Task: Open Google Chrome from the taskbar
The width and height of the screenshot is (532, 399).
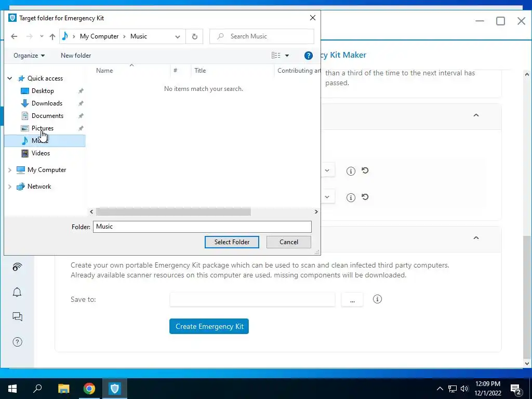Action: pyautogui.click(x=89, y=389)
